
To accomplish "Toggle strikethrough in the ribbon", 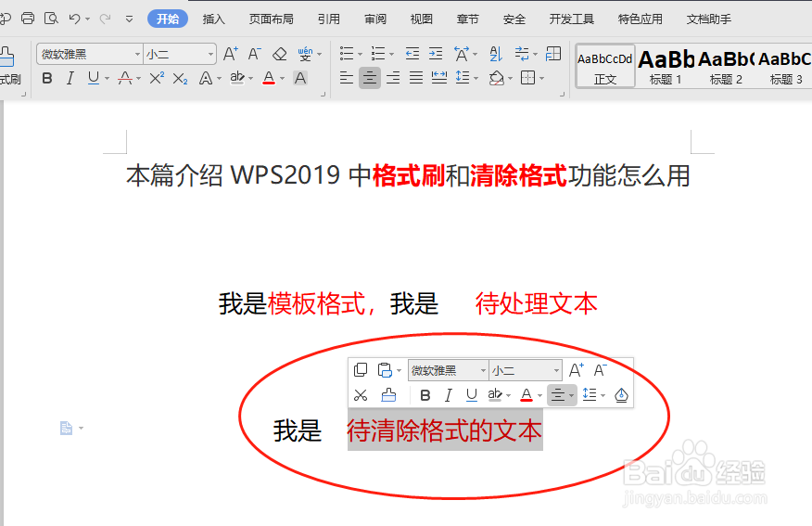I will click(125, 78).
